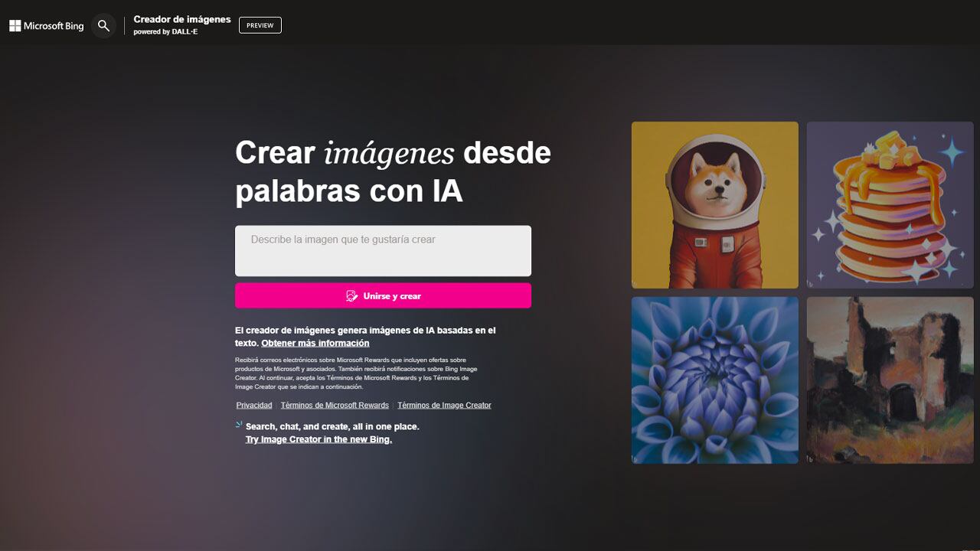Viewport: 980px width, 551px height.
Task: Open the Creador de imágenes home title
Action: coord(181,19)
